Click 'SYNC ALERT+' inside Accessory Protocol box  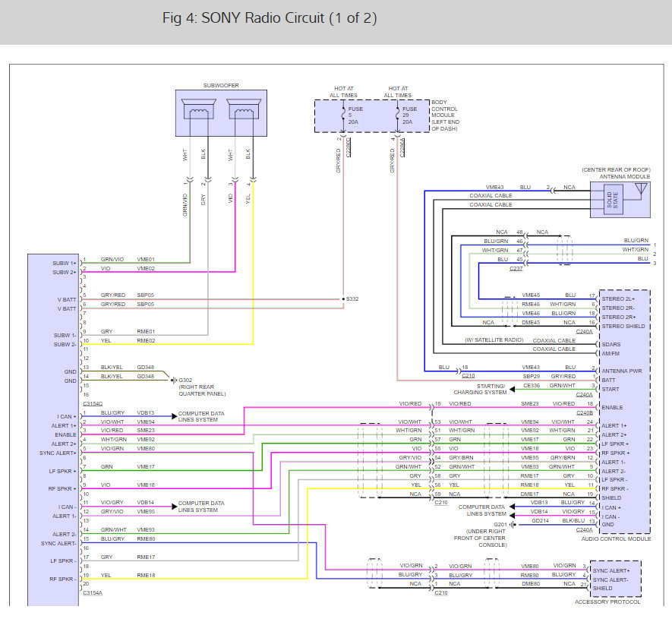click(x=611, y=570)
